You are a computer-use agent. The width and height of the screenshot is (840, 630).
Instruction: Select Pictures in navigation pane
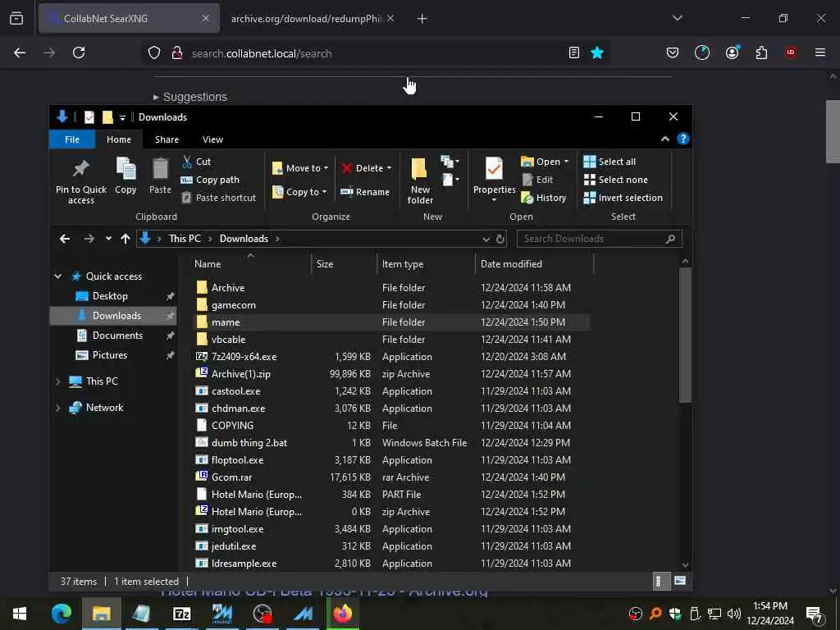click(x=109, y=355)
